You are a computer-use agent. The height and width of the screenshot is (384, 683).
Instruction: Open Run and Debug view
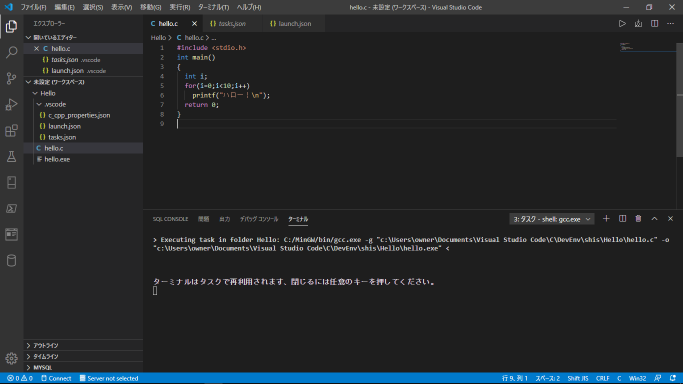11,104
